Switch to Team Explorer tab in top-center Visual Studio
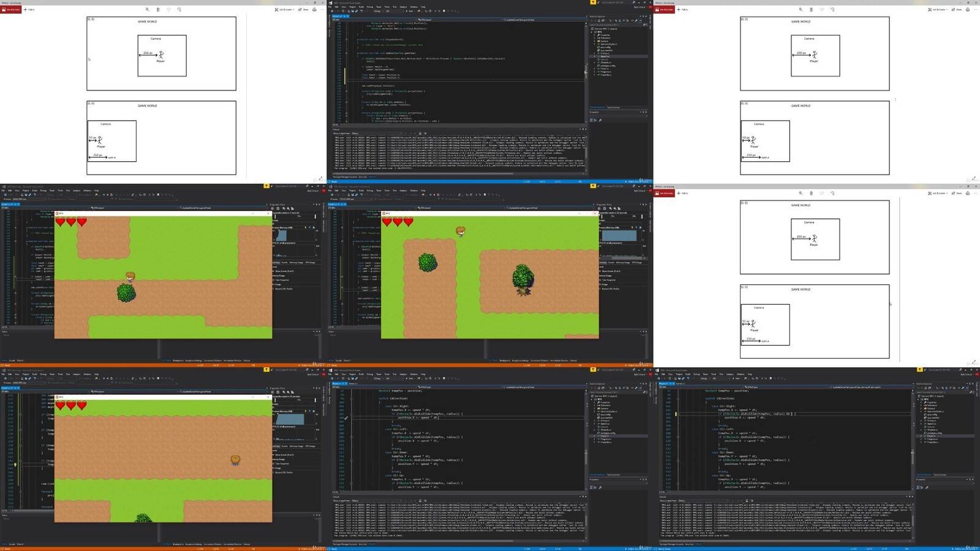The image size is (980, 551). tap(613, 107)
